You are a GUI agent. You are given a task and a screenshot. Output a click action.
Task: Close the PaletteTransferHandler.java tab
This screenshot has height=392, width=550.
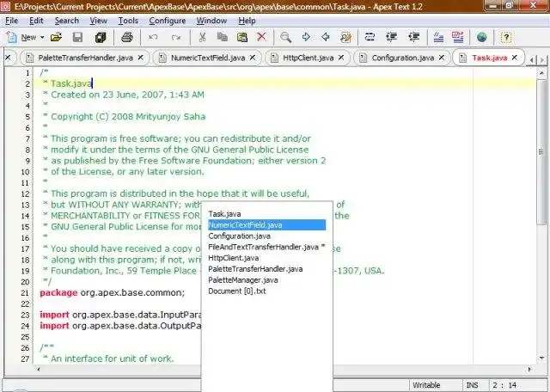141,58
